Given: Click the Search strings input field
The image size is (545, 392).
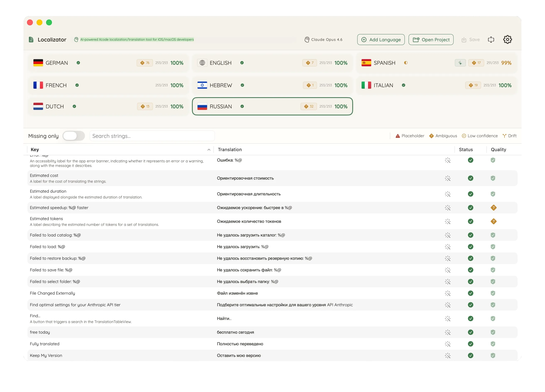Looking at the screenshot, I should (x=152, y=136).
